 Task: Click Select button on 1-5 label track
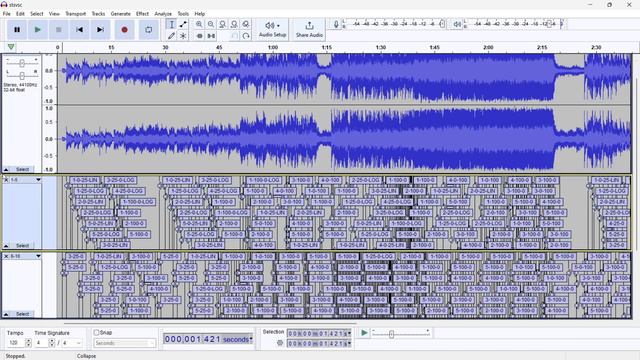tap(22, 245)
